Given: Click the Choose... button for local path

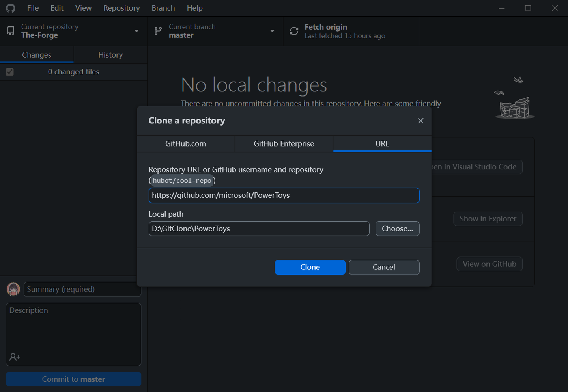Looking at the screenshot, I should click(397, 229).
